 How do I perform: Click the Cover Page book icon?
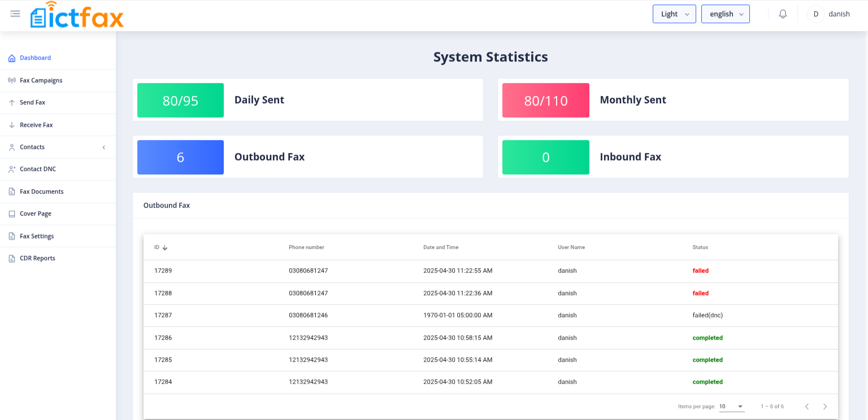pos(12,214)
